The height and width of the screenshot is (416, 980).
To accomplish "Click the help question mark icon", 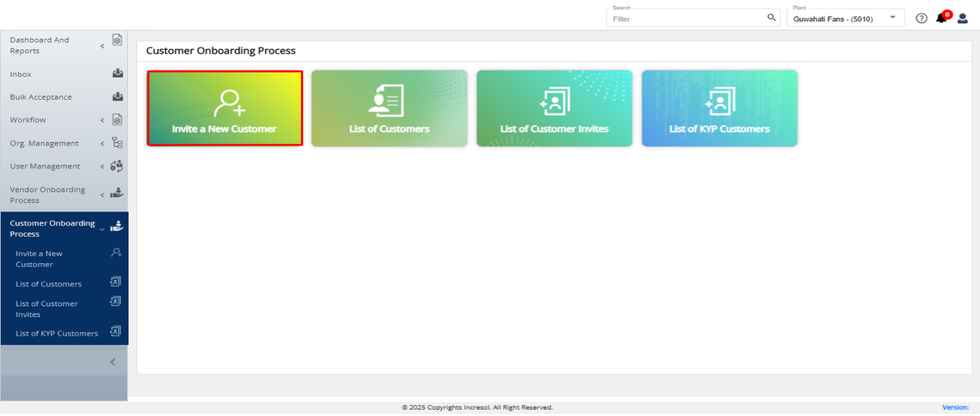I will coord(922,18).
